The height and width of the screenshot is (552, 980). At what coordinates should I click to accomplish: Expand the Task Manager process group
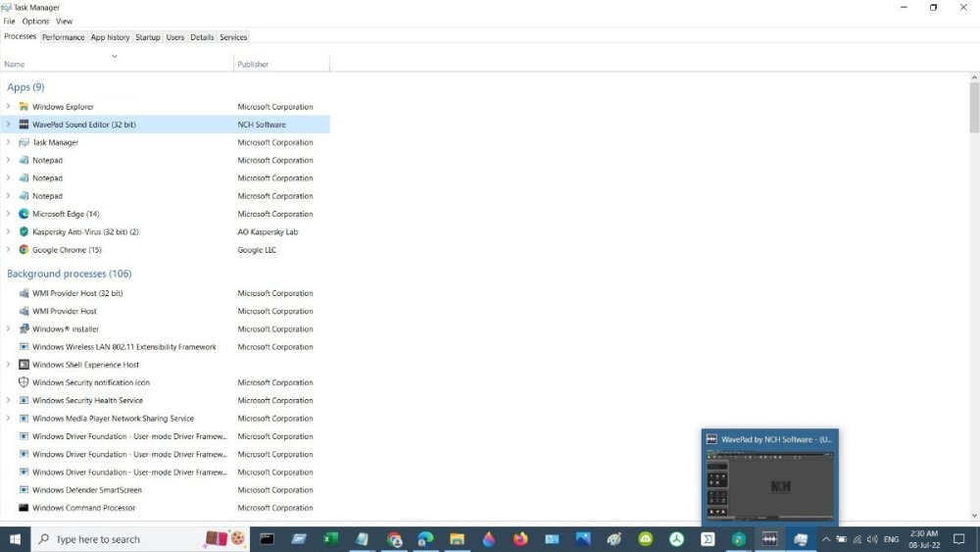pos(8,142)
